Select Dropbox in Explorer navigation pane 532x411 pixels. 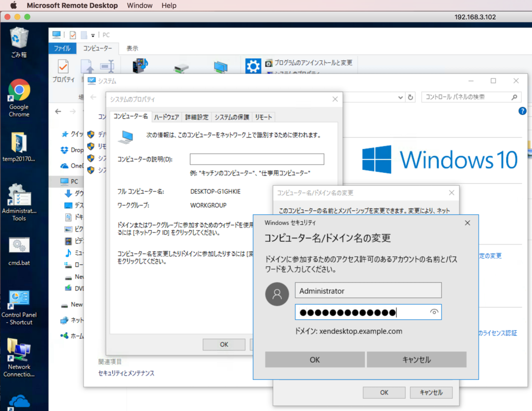pos(72,150)
